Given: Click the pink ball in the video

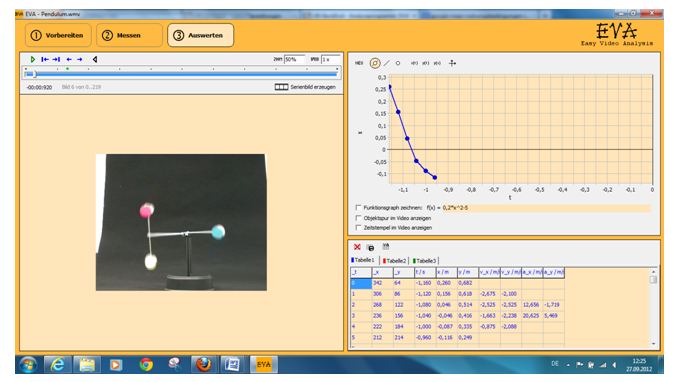Looking at the screenshot, I should 147,210.
